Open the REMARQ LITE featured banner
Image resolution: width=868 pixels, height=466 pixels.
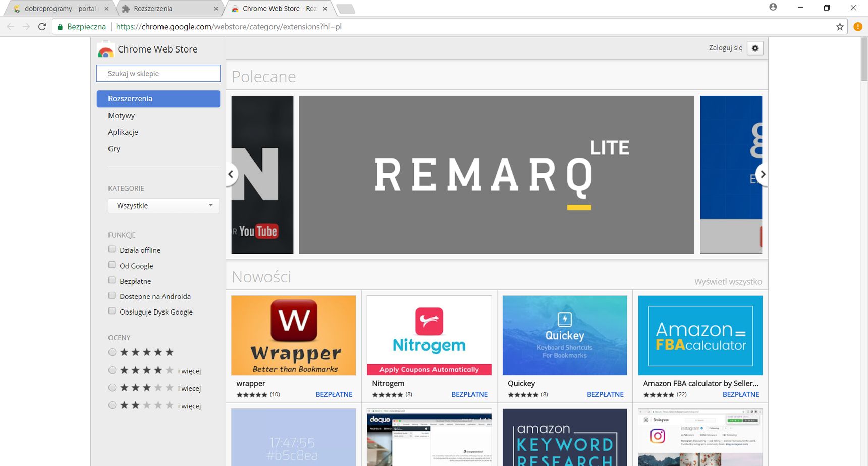(497, 175)
